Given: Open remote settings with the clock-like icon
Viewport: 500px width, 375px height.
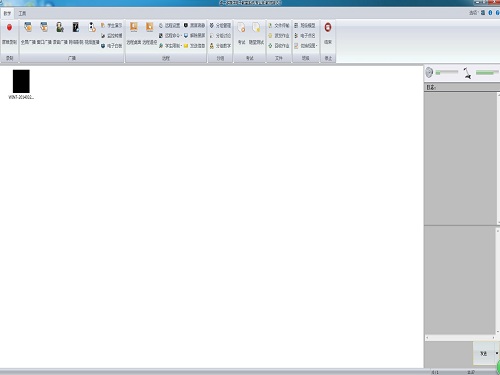Looking at the screenshot, I should point(169,25).
